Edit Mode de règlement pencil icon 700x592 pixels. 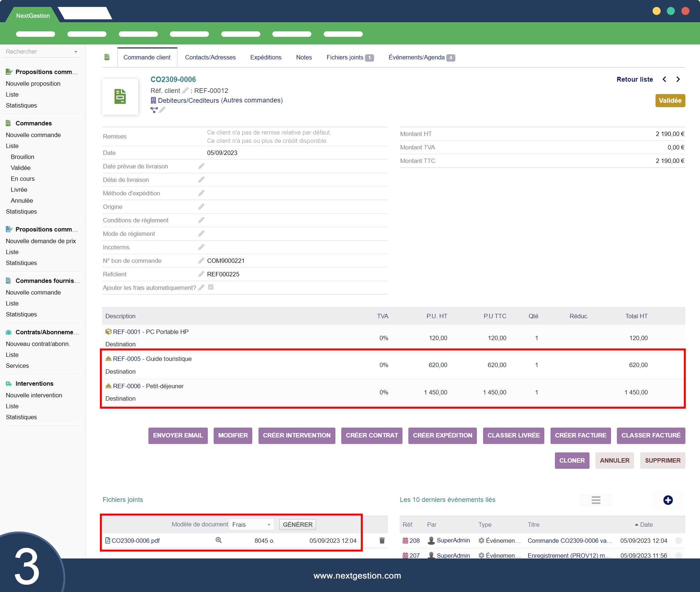pos(201,234)
